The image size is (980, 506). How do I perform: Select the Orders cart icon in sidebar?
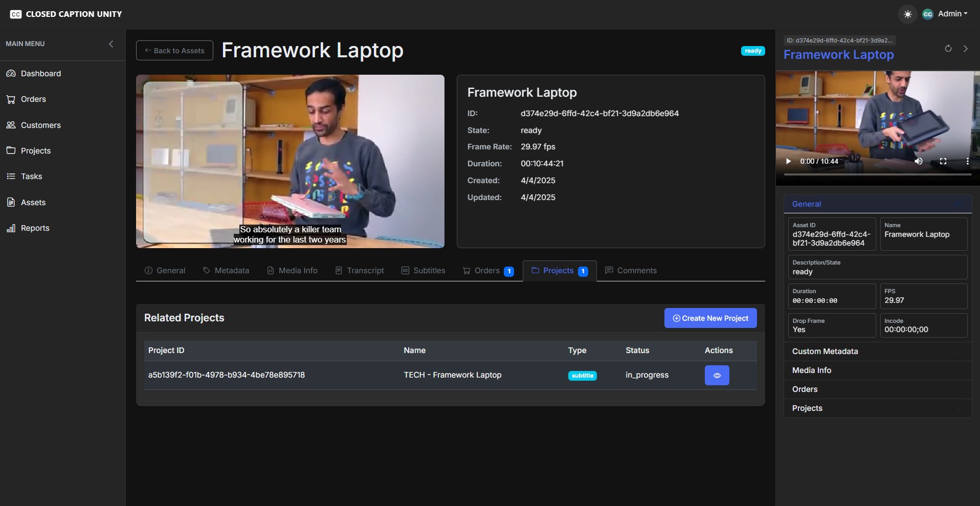(x=11, y=99)
